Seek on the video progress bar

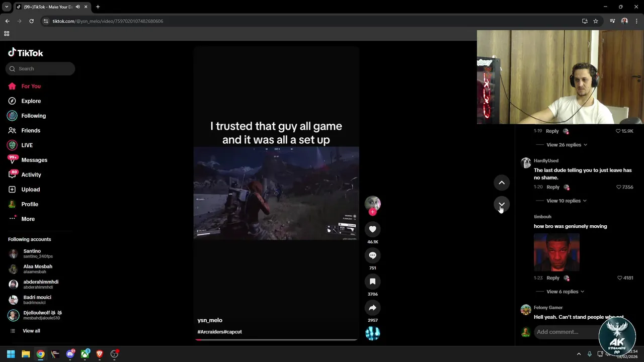[x=276, y=339]
